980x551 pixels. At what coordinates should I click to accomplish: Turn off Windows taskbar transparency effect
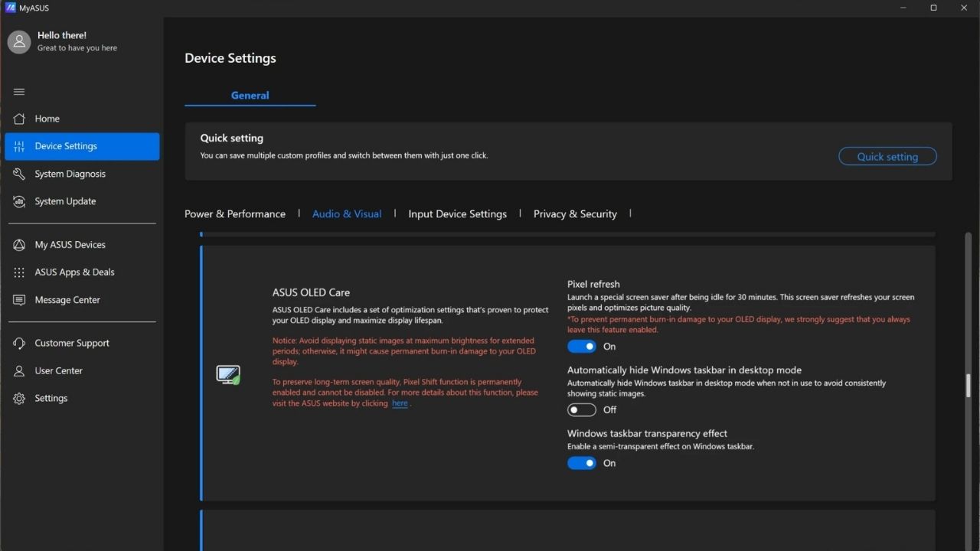(x=581, y=463)
